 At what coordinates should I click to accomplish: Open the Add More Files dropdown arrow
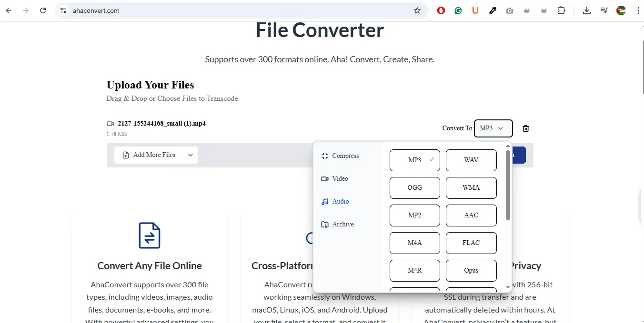point(191,155)
